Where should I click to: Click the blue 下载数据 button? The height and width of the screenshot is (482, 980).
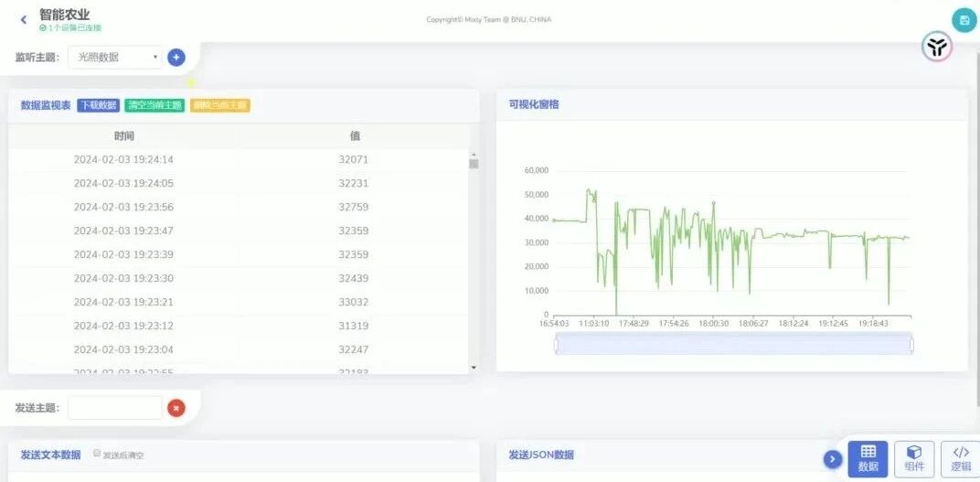(x=98, y=106)
